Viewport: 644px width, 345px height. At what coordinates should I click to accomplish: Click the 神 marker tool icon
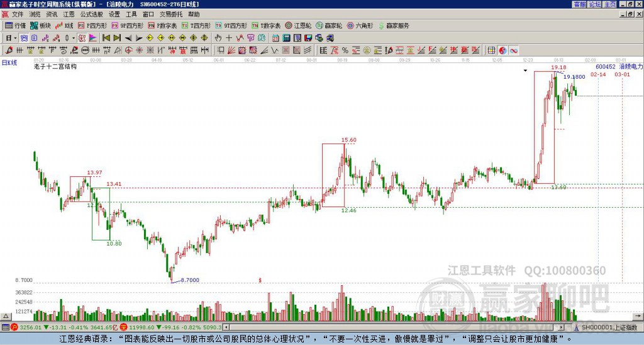click(172, 50)
